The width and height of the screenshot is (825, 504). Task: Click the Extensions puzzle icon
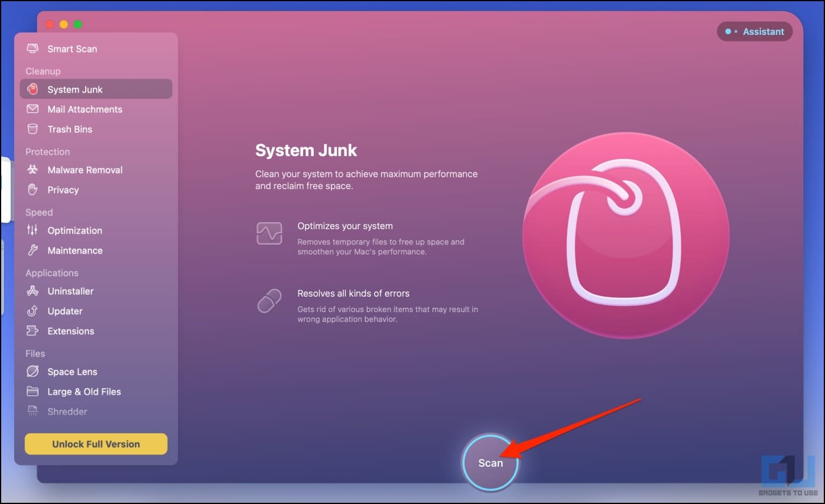tap(33, 331)
